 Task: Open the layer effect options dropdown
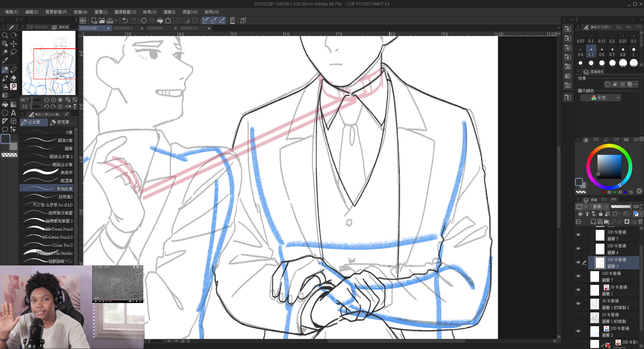pyautogui.click(x=636, y=84)
